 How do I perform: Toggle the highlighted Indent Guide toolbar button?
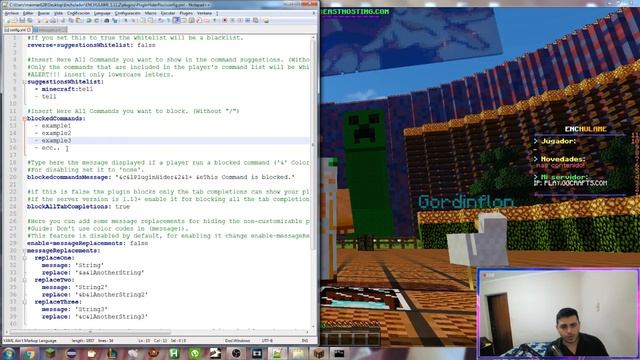(x=176, y=20)
